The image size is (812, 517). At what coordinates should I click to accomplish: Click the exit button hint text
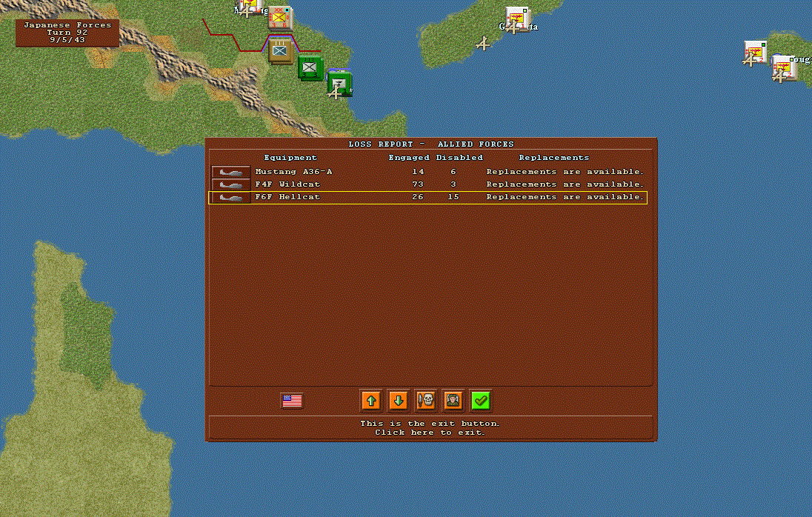tap(430, 428)
